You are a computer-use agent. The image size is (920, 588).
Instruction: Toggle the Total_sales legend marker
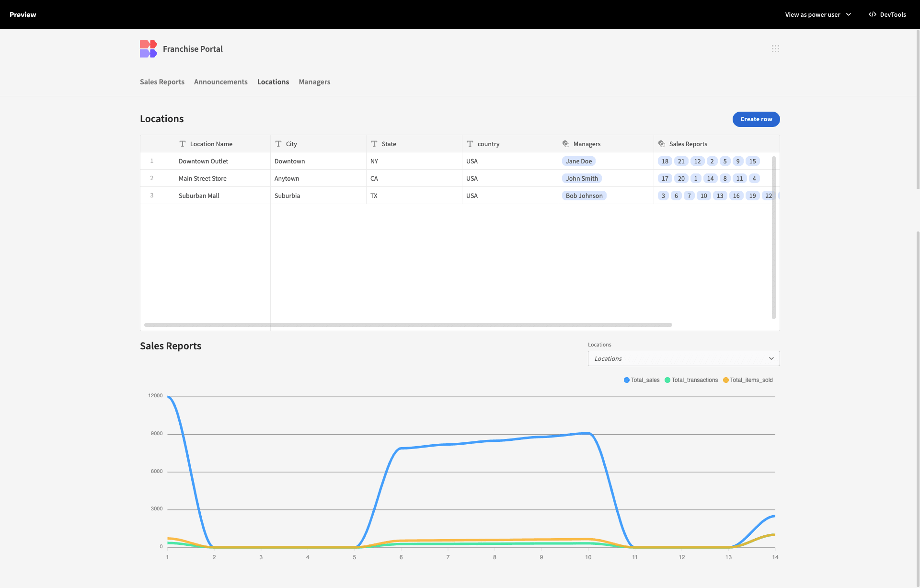click(627, 380)
